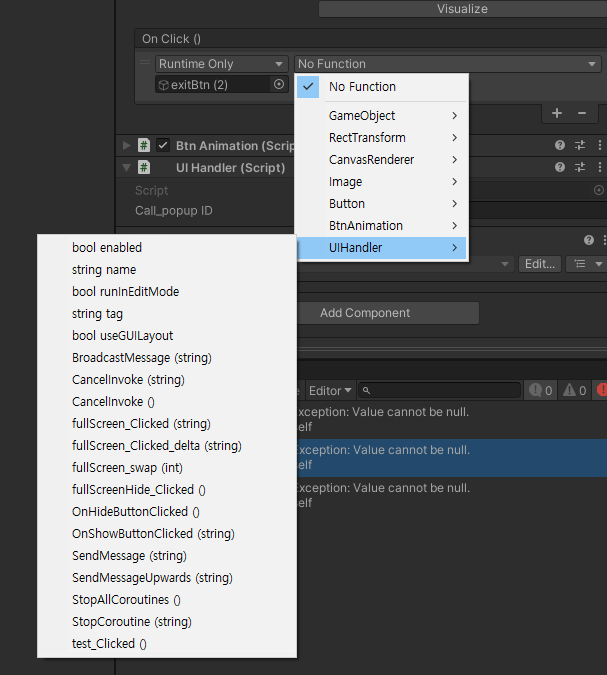This screenshot has width=607, height=675.
Task: Collapse the UI Handler script foldout
Action: pos(126,167)
